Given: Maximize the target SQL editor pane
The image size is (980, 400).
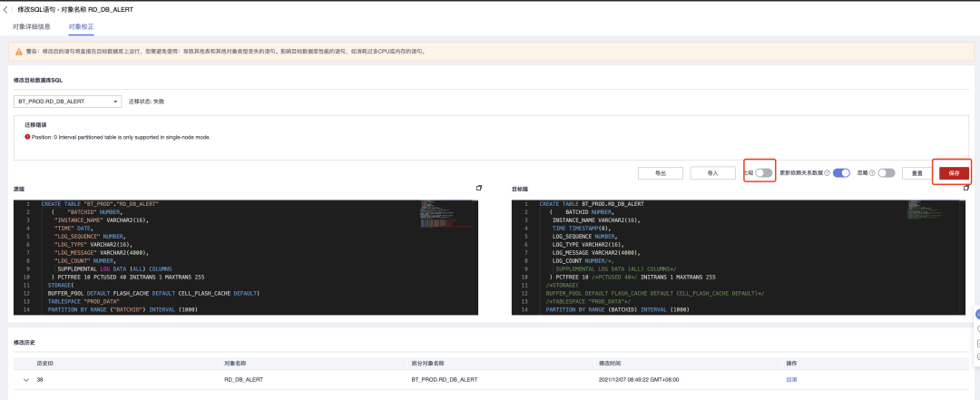Looking at the screenshot, I should (966, 188).
